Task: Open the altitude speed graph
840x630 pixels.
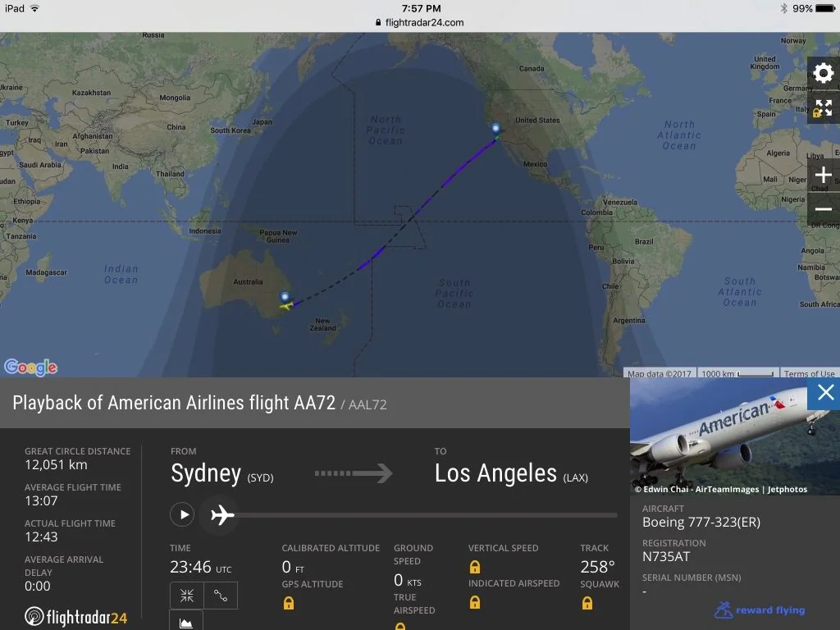Action: pos(186,622)
